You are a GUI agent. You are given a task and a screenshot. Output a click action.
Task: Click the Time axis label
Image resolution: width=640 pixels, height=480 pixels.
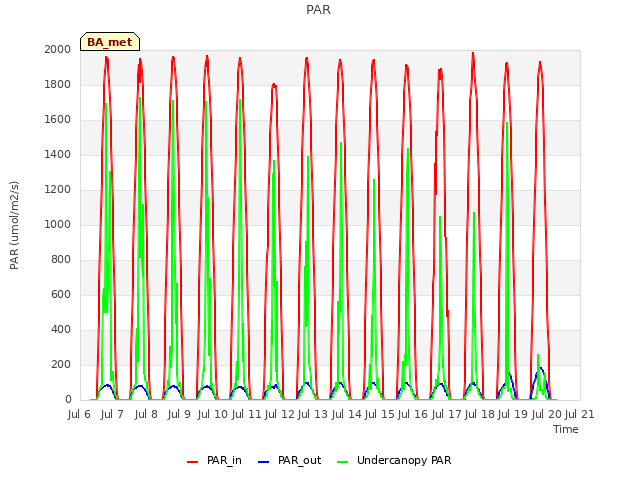point(565,429)
